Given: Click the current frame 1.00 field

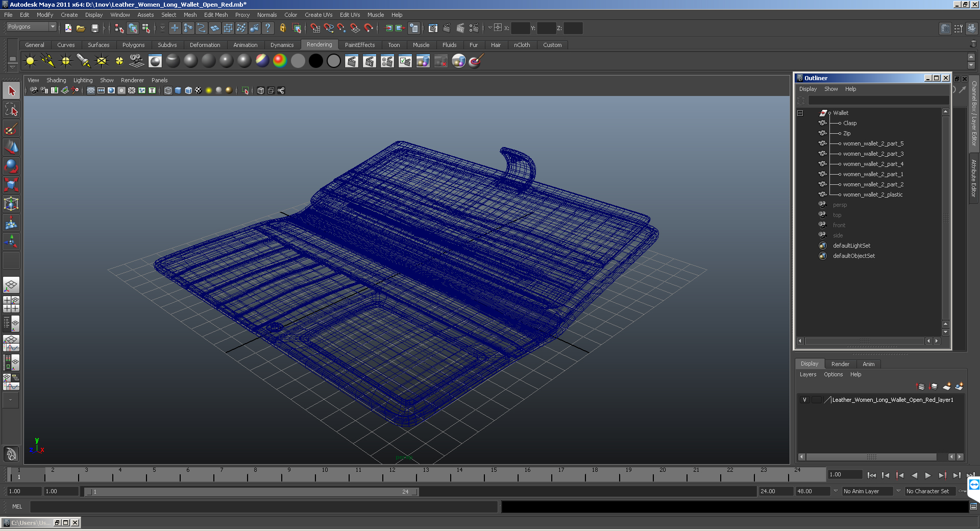Looking at the screenshot, I should (845, 475).
